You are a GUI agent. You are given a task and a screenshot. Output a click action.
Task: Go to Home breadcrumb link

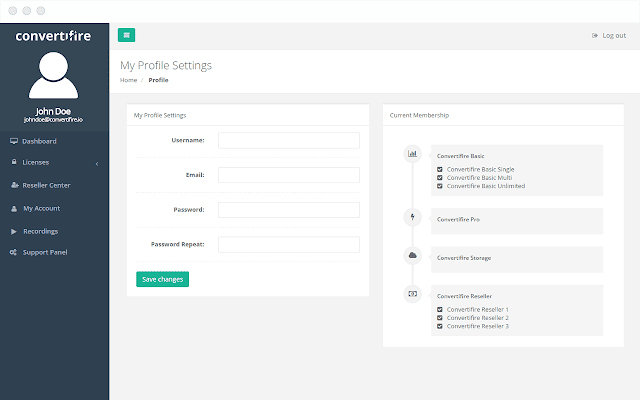pos(128,80)
